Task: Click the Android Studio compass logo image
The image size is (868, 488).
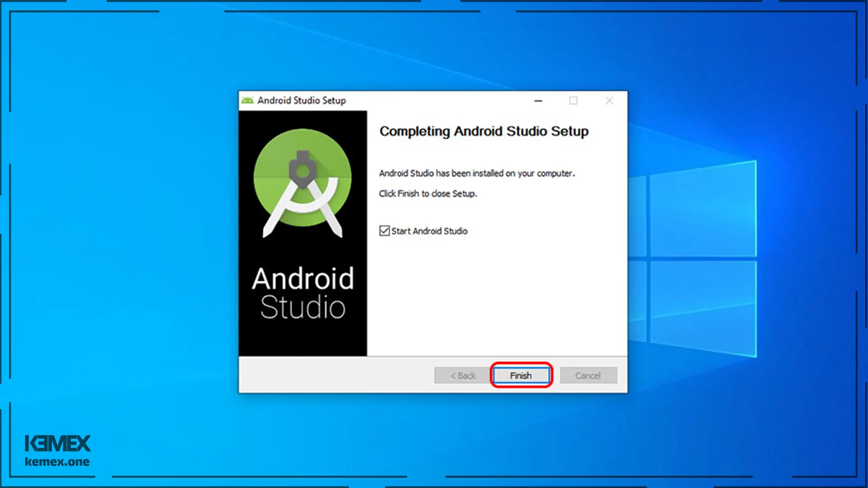Action: 302,183
